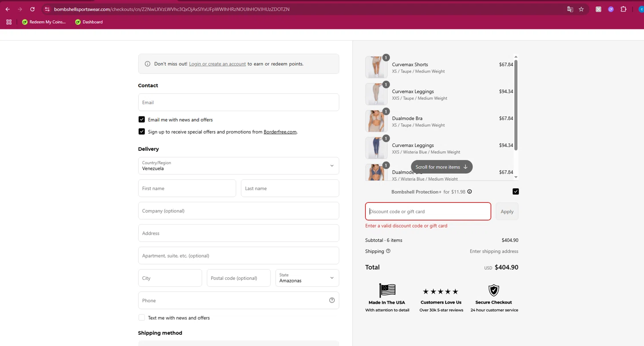
Task: Open the Borderfree.com link
Action: 280,132
